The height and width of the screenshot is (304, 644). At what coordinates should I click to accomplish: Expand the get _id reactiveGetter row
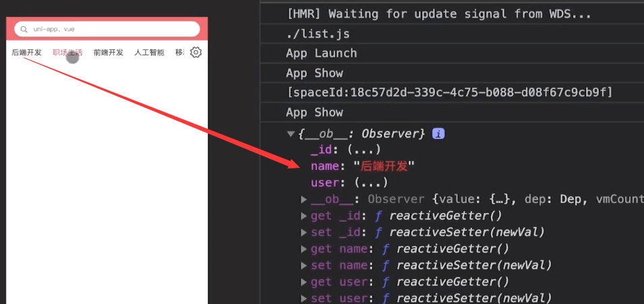click(303, 216)
